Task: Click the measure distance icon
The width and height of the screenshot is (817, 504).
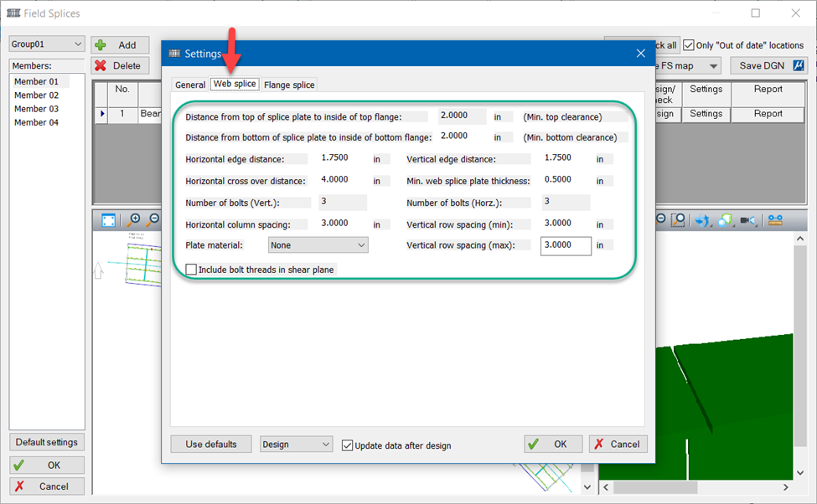Action: [775, 220]
